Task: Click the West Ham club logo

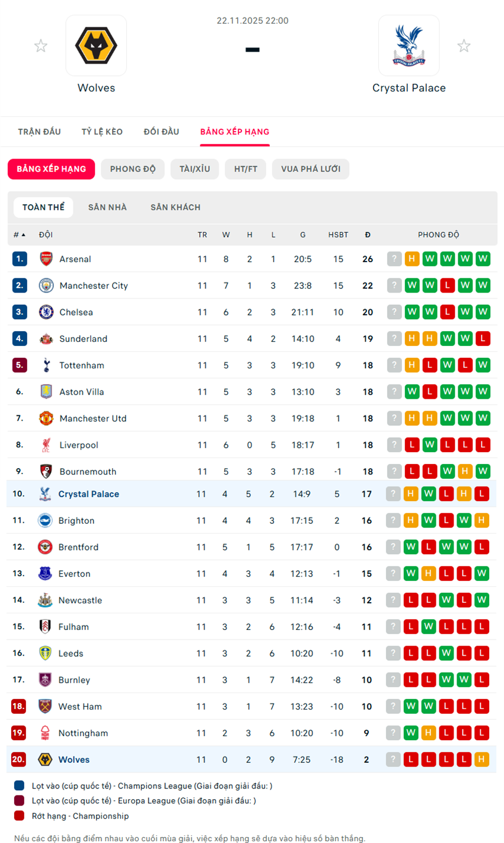Action: (x=45, y=707)
